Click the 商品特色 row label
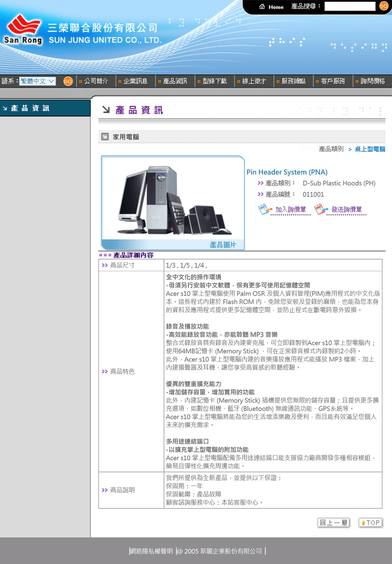This screenshot has height=564, width=392. [122, 372]
